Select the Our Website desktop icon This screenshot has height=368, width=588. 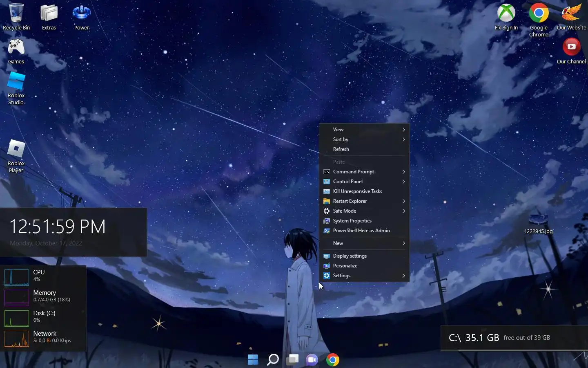point(571,13)
